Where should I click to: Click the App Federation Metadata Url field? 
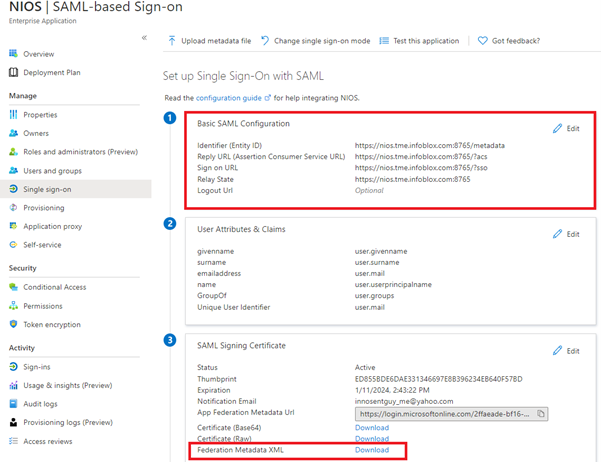coord(445,413)
